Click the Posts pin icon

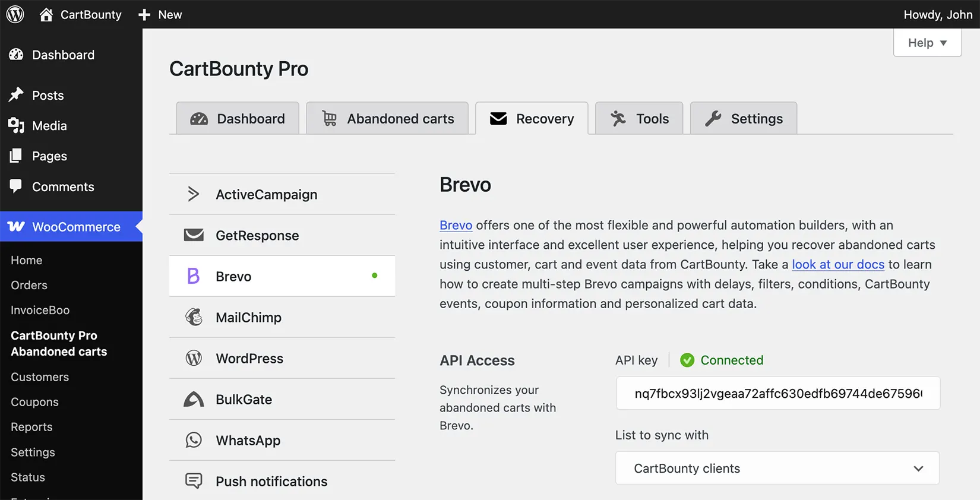tap(16, 95)
